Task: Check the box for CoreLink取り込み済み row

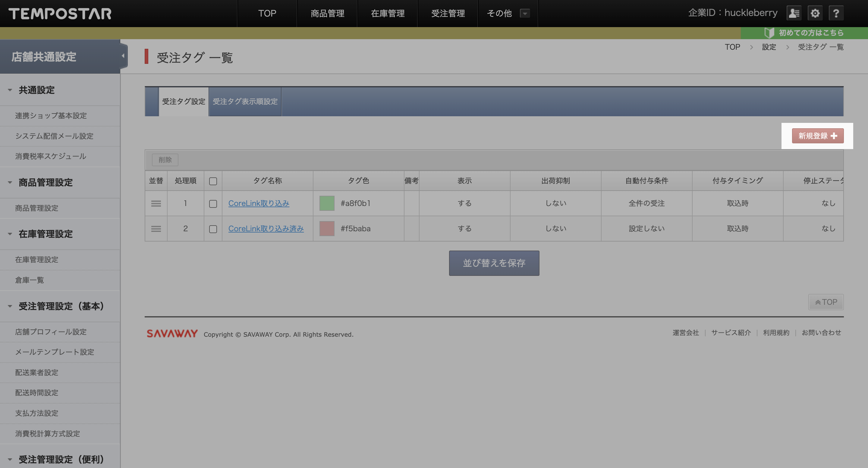Action: [x=213, y=229]
